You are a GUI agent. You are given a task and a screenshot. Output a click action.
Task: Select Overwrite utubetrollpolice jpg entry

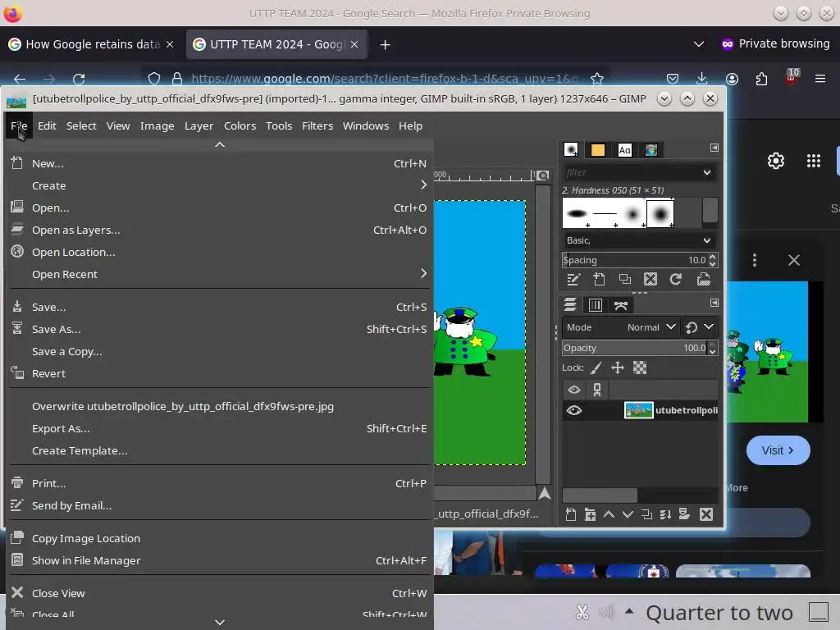pos(220,407)
